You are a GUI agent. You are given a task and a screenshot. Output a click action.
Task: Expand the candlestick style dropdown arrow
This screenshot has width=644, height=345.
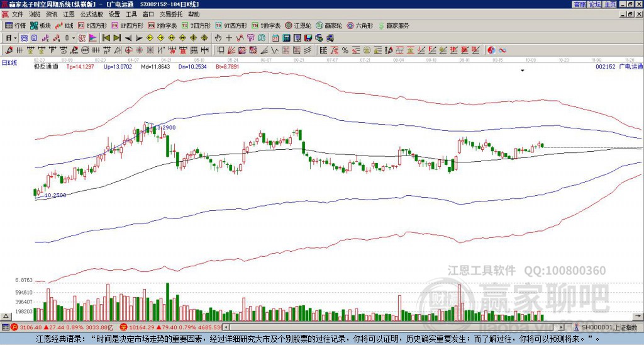[74, 38]
